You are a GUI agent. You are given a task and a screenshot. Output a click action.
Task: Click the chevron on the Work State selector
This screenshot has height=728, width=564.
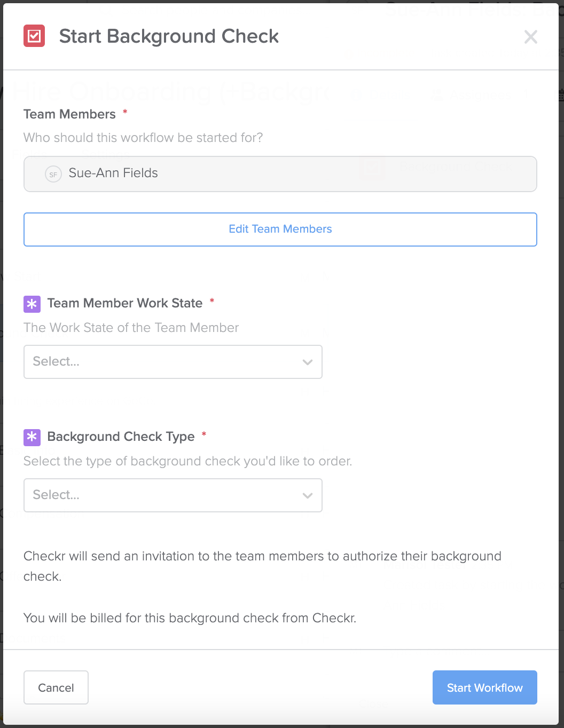[308, 362]
